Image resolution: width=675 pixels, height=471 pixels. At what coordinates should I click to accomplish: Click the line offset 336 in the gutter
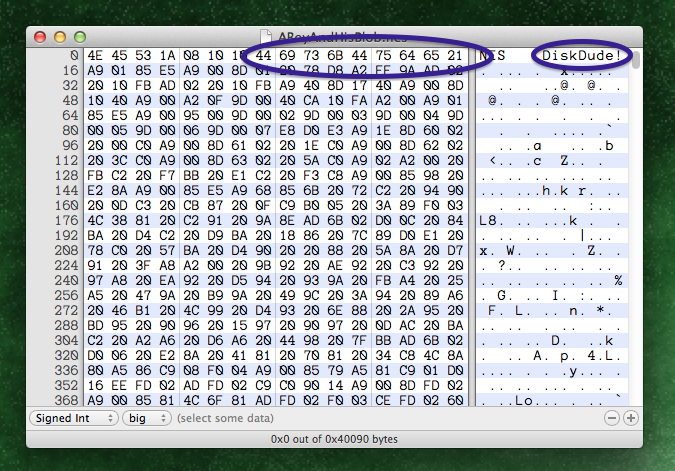67,370
